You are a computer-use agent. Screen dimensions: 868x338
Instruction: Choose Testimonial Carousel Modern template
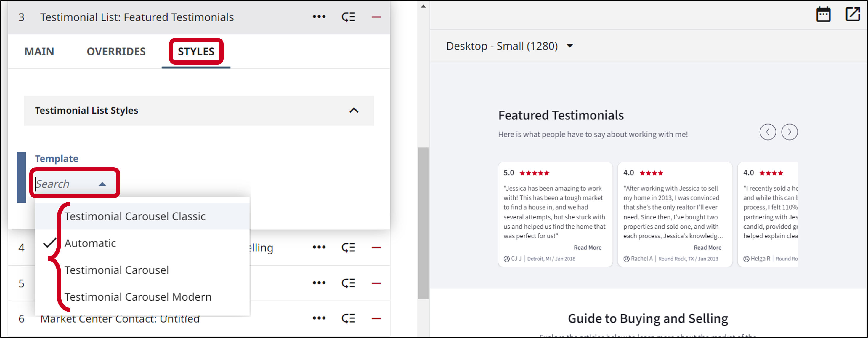[142, 297]
